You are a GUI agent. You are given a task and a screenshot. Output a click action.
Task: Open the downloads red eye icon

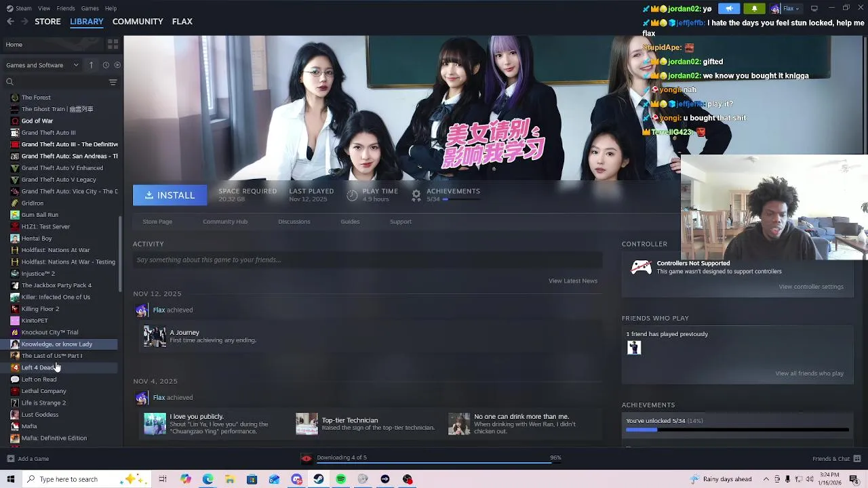coord(307,459)
